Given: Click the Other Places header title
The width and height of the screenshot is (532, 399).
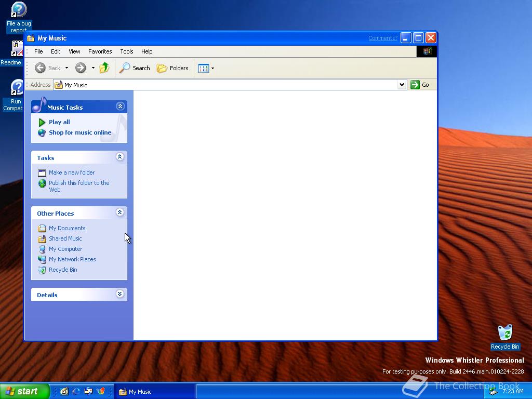Looking at the screenshot, I should click(x=55, y=214).
